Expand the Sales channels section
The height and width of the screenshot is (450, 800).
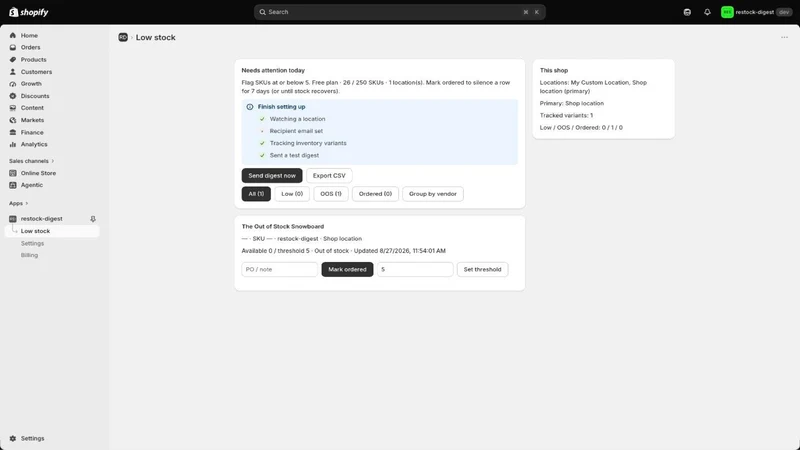click(31, 161)
